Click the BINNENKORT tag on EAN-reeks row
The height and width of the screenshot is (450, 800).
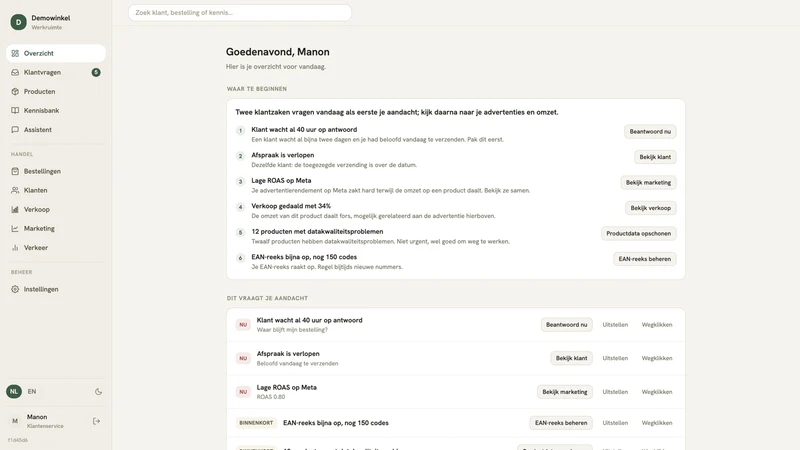pyautogui.click(x=256, y=423)
